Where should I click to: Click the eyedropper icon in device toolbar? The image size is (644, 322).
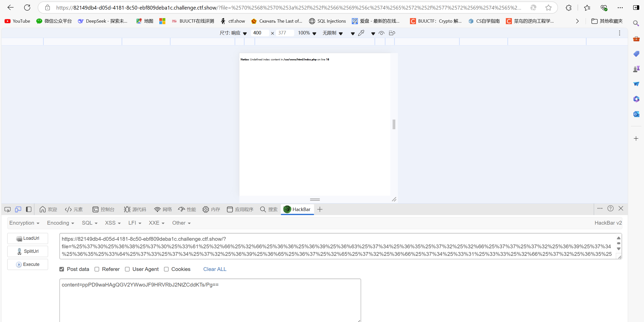(361, 33)
